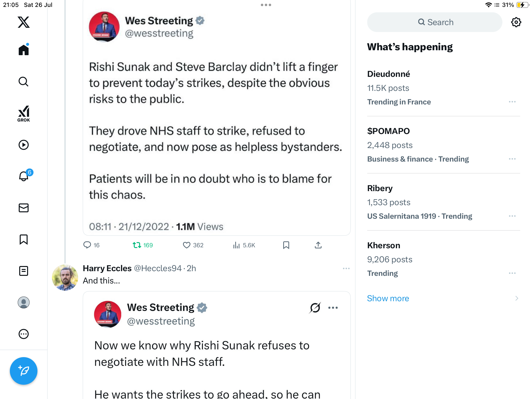The height and width of the screenshot is (399, 532).
Task: Expand Show more trends chevron
Action: (x=517, y=298)
